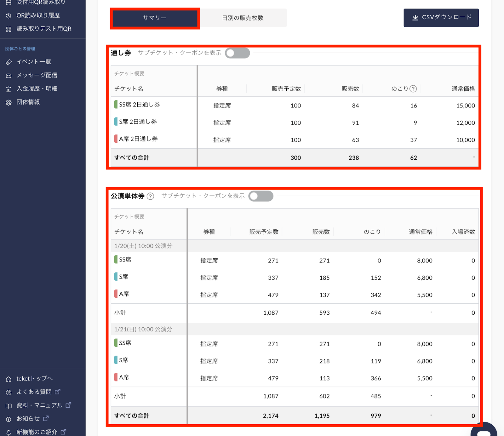
Task: Click the CSVダウンロード button
Action: [441, 18]
